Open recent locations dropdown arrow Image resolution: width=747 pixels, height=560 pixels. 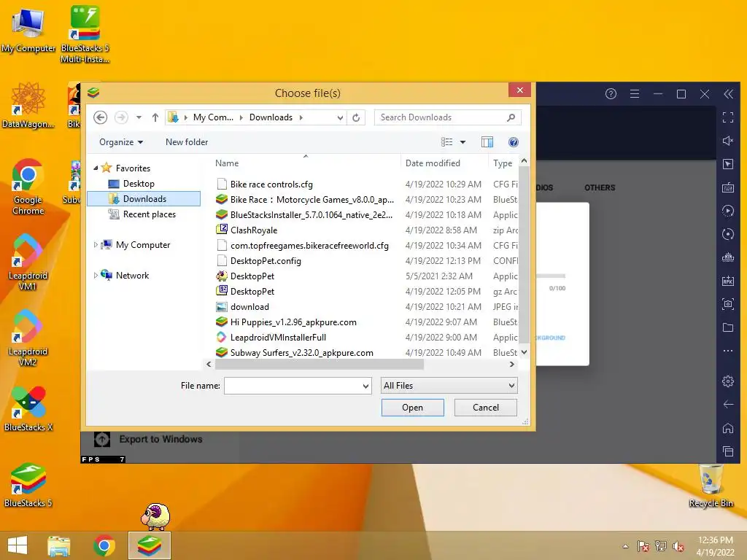pyautogui.click(x=139, y=117)
